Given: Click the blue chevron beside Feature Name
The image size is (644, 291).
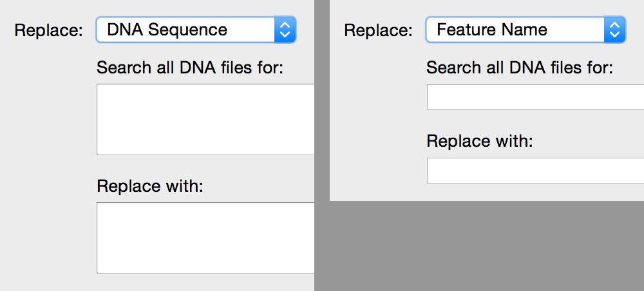Looking at the screenshot, I should point(614,30).
